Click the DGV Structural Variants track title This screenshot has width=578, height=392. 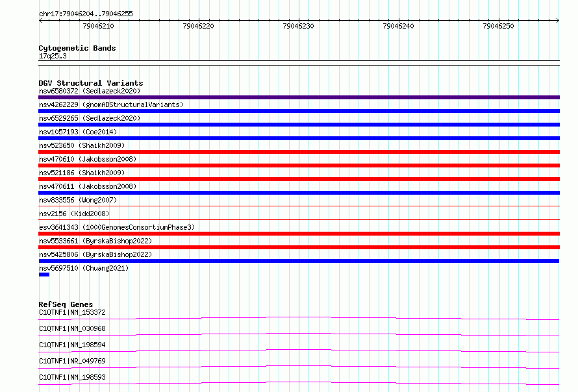tap(91, 83)
